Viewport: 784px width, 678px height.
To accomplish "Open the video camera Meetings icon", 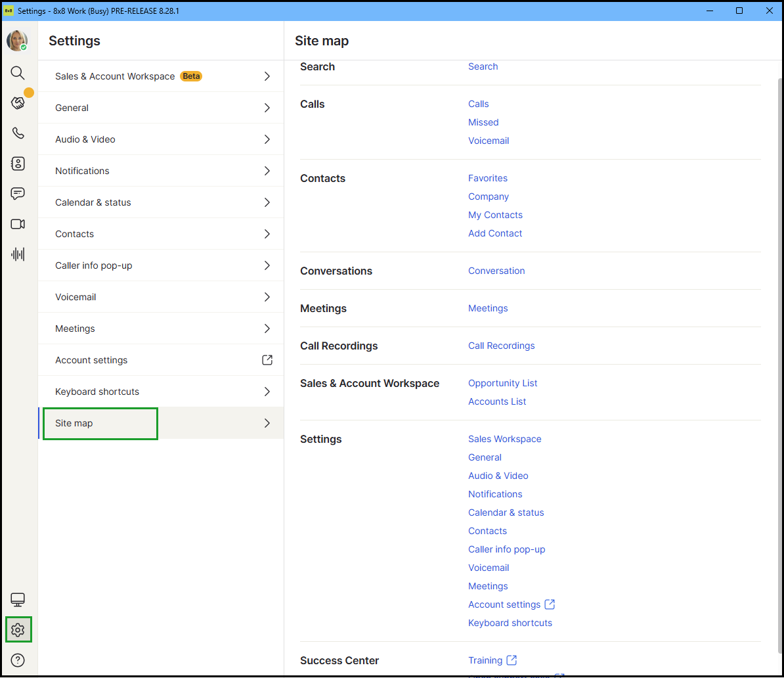I will 18,224.
